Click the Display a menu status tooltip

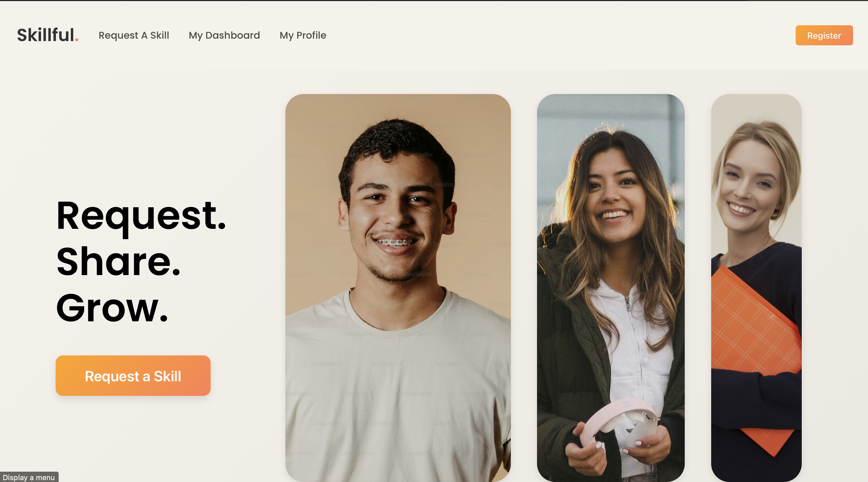pos(29,477)
